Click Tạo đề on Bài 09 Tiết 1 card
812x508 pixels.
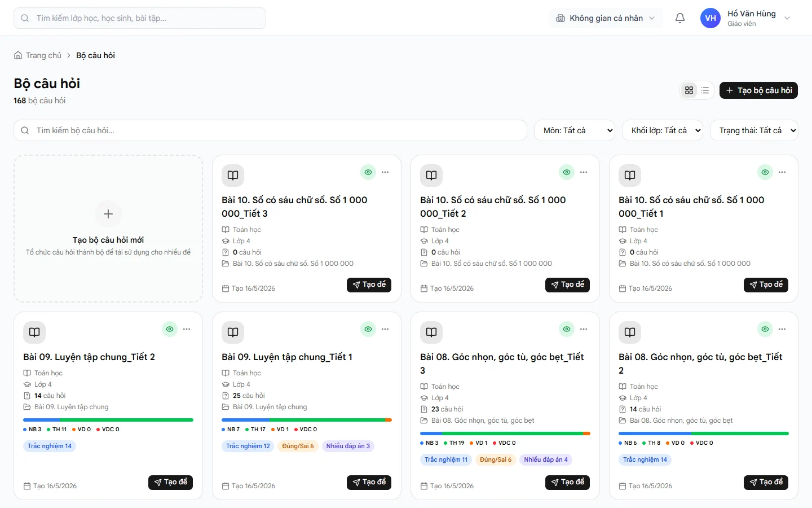369,483
